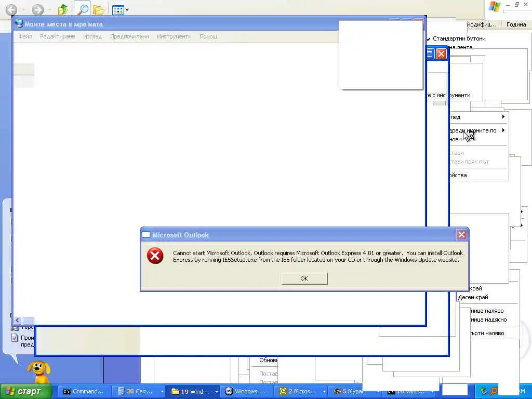Expand 38 Calc… taskbar group arrow

pos(162,392)
